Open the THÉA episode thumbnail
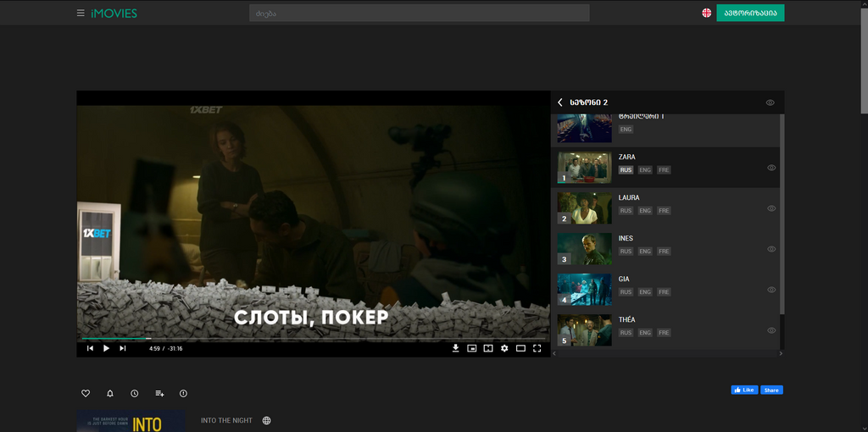Viewport: 868px width, 432px height. 585,330
